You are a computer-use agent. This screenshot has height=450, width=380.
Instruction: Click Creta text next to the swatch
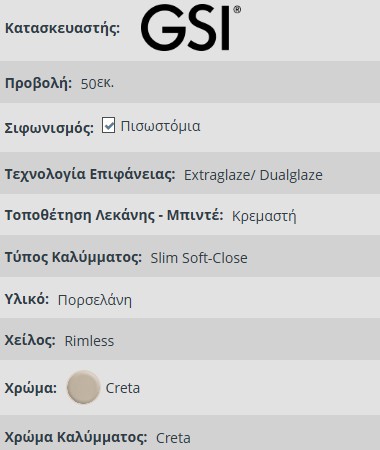pyautogui.click(x=123, y=388)
